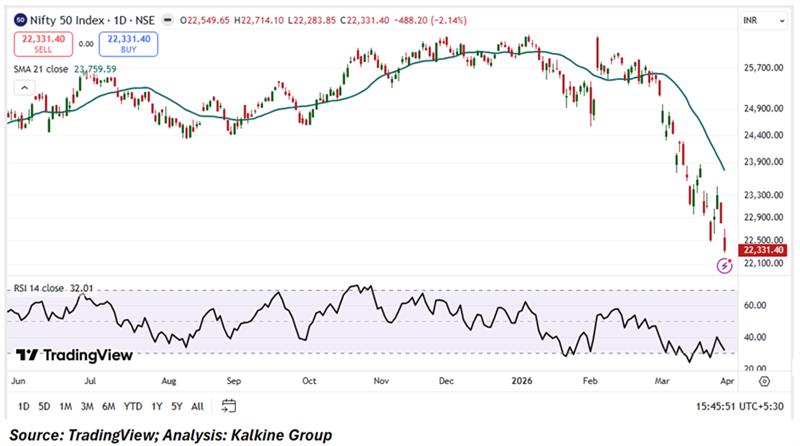Click the Nifty 50 index logo icon
Viewport: 800px width, 446px height.
[x=19, y=19]
